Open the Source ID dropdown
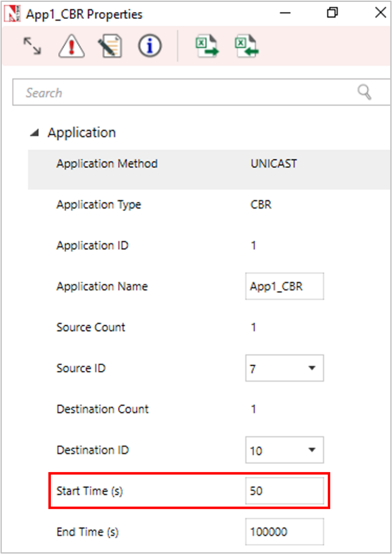Viewport: 392px width, 554px height. 284,369
